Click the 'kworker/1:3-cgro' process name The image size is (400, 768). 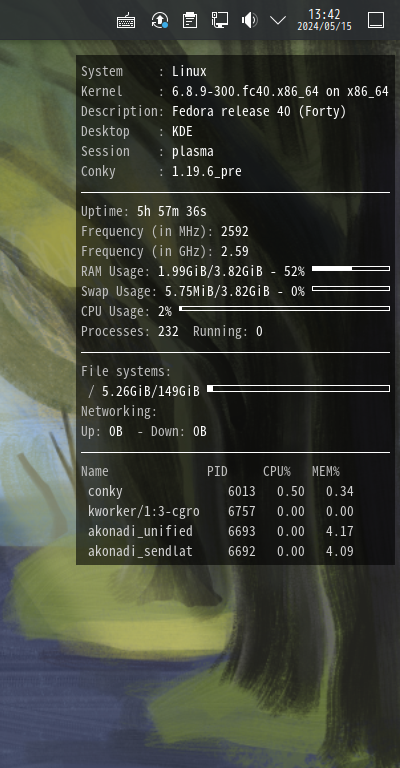click(144, 512)
